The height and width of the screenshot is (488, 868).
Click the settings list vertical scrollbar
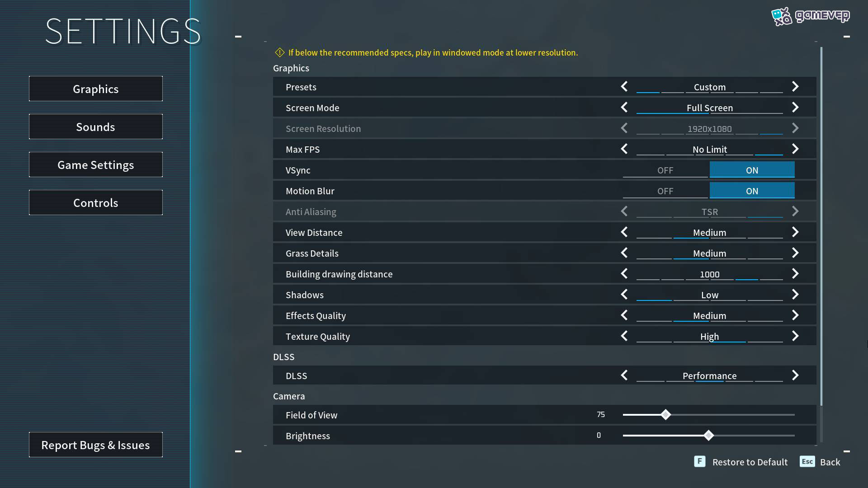click(821, 226)
